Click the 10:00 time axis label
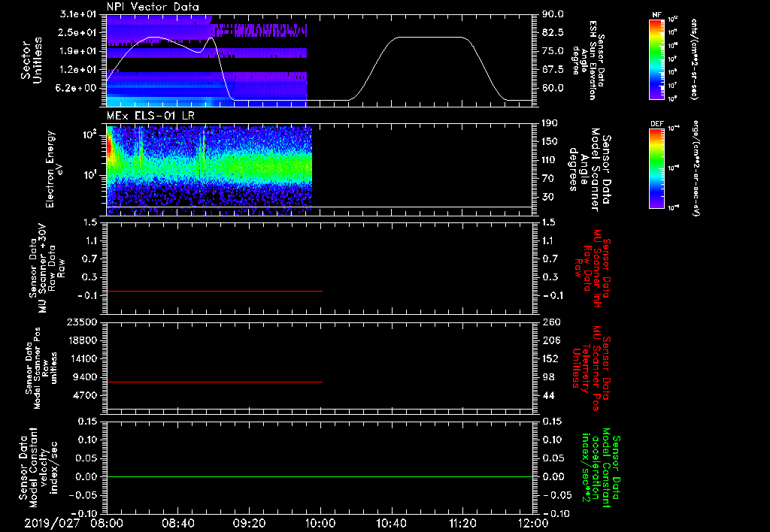The image size is (770, 532). pos(320,523)
